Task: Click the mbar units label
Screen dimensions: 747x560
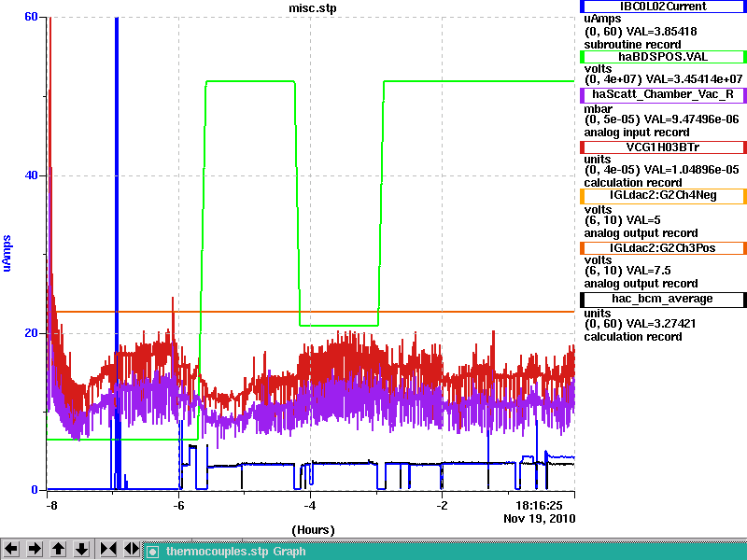Action: pos(598,109)
